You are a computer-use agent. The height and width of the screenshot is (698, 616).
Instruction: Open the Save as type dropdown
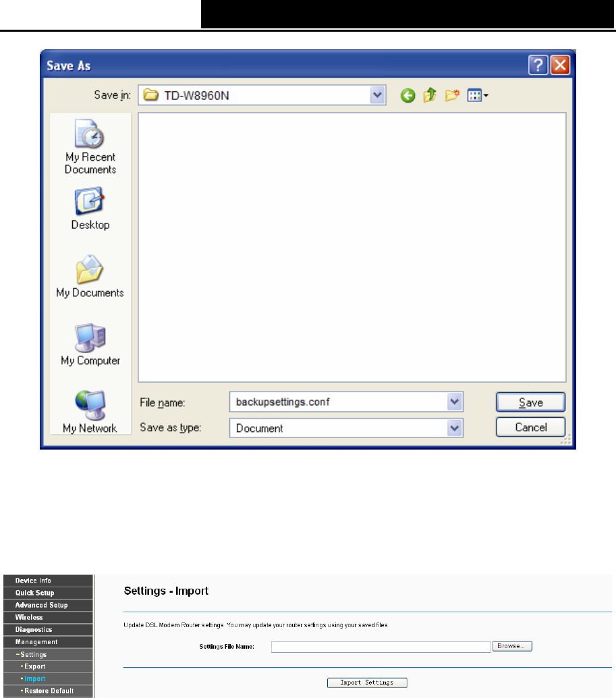coord(454,428)
